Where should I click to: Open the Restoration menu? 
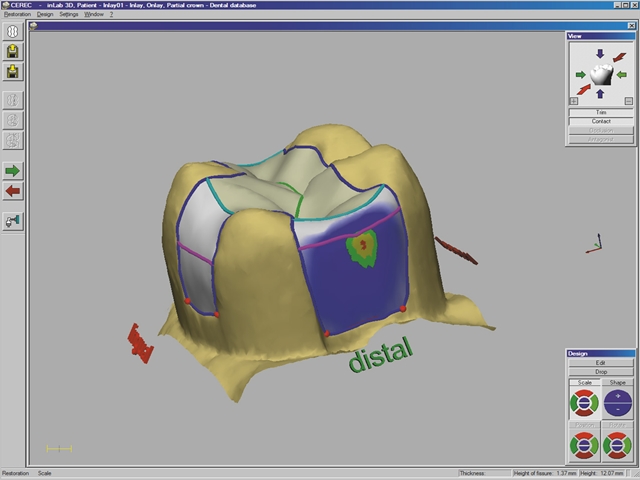[x=17, y=14]
